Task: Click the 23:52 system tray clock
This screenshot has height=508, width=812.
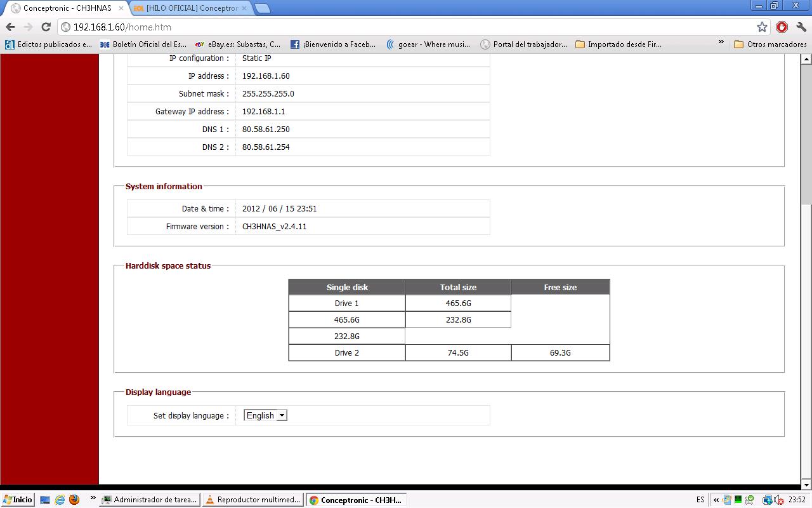Action: pyautogui.click(x=797, y=500)
